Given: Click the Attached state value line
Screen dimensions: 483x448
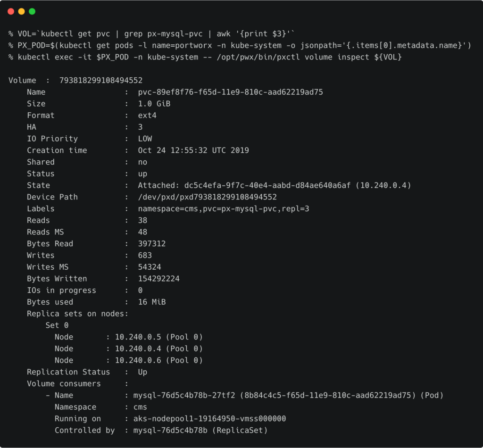Looking at the screenshot, I should [274, 185].
